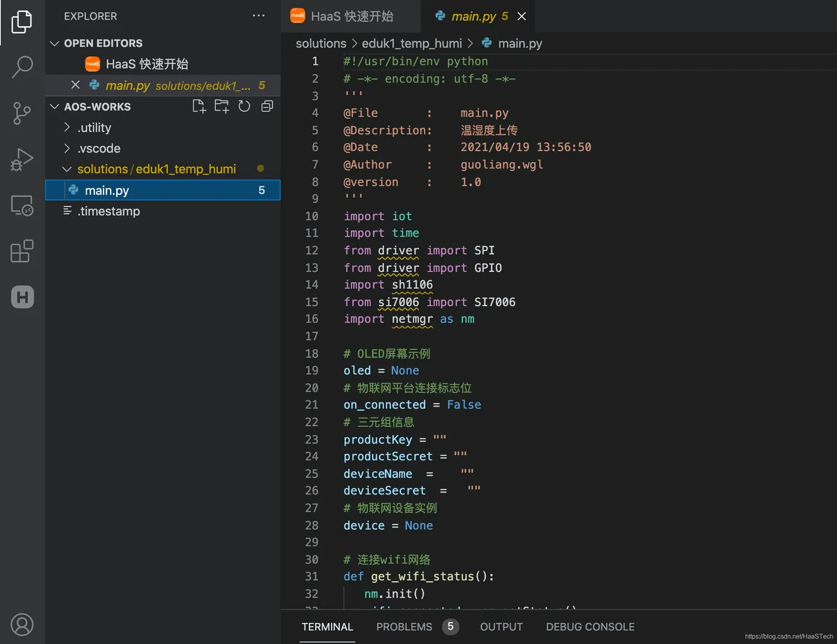Click the problems count badge 5
Image resolution: width=837 pixels, height=644 pixels.
[x=450, y=626]
